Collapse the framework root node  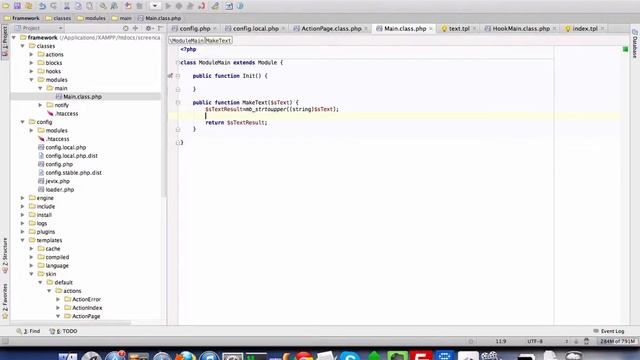pyautogui.click(x=14, y=38)
